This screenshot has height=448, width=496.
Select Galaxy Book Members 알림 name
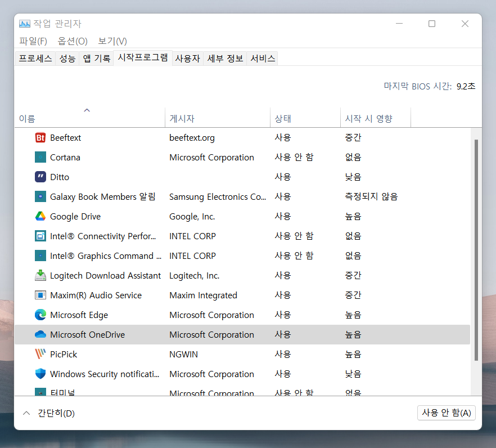(x=103, y=196)
